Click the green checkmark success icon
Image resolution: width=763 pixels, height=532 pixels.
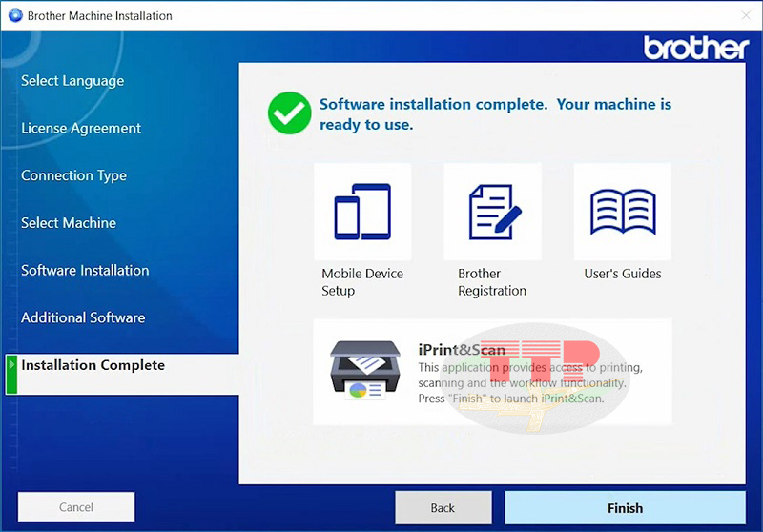290,113
